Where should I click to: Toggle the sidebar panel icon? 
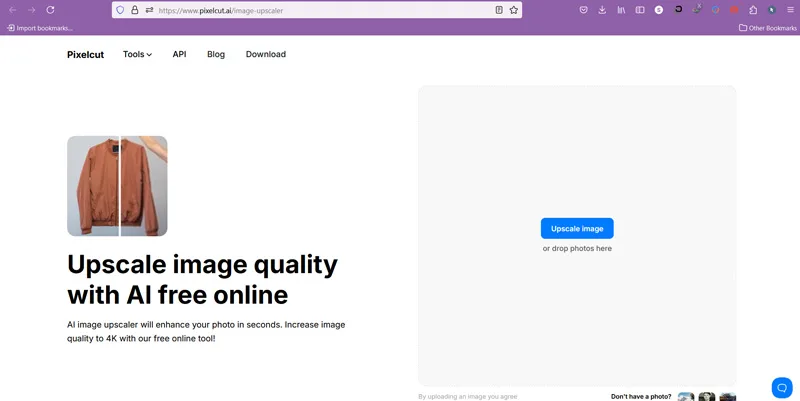pos(640,10)
